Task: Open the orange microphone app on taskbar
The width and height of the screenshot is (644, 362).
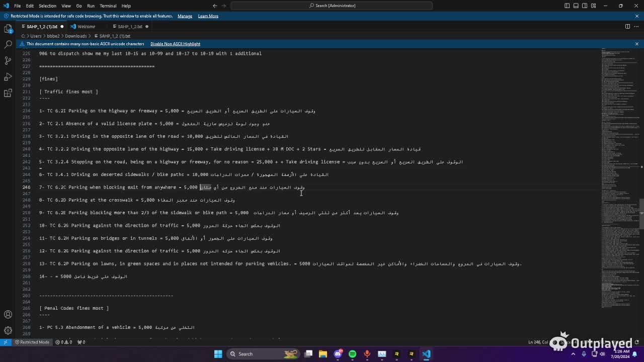Action: tap(367, 353)
